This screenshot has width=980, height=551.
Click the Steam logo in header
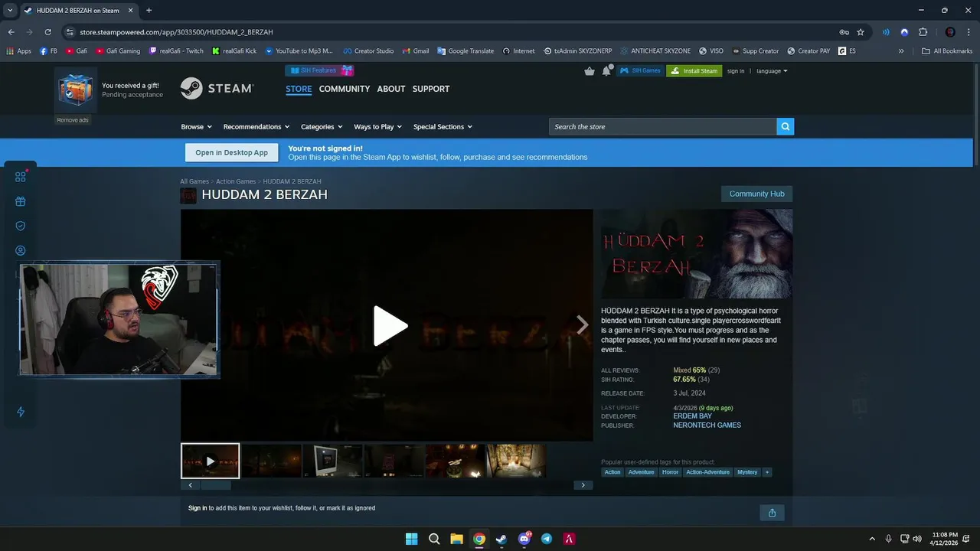(217, 88)
